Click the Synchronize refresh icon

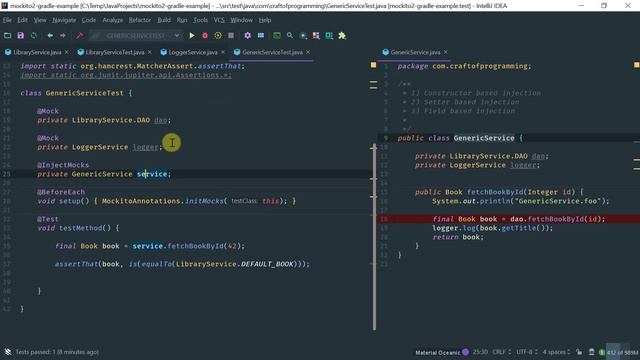click(34, 36)
